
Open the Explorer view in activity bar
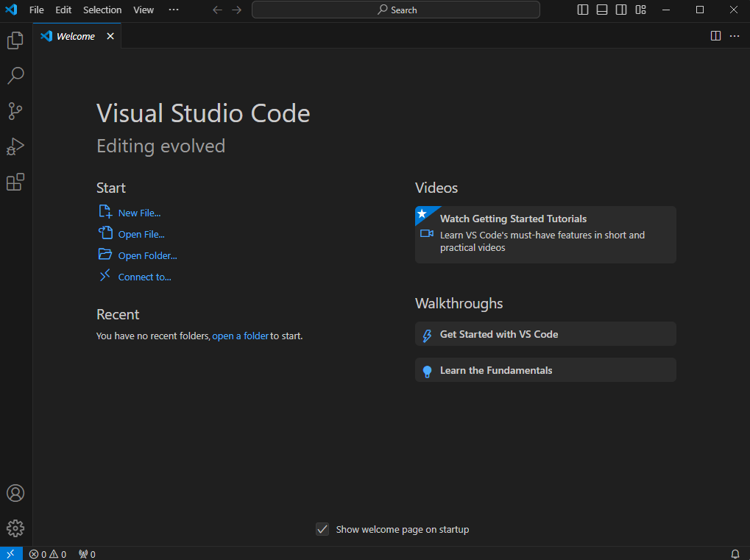pos(15,40)
